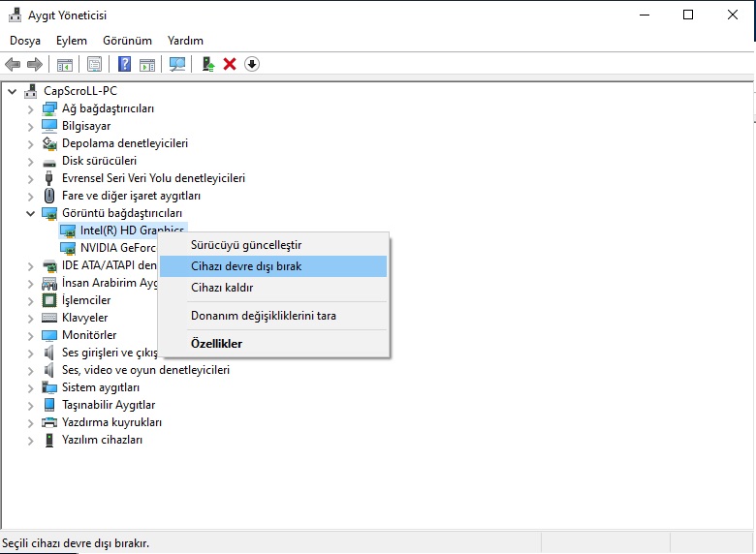Click the disable device down-arrow toolbar icon
This screenshot has height=554, width=756.
pos(252,64)
